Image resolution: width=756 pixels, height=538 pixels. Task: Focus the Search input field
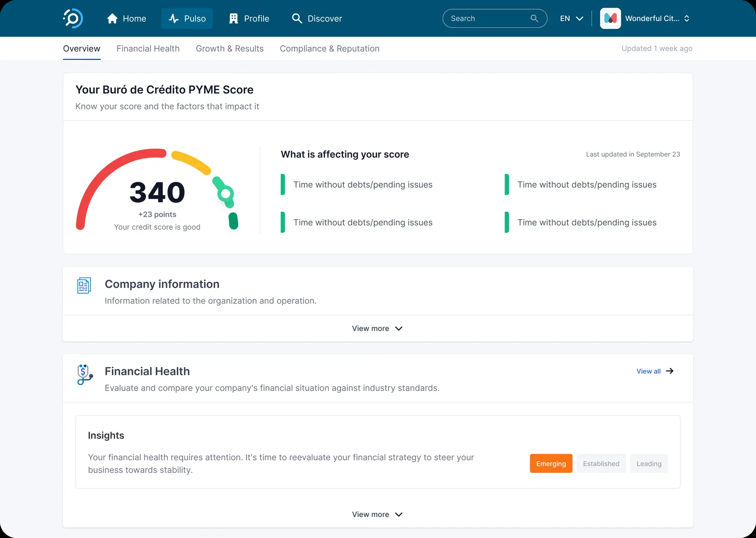pyautogui.click(x=495, y=18)
